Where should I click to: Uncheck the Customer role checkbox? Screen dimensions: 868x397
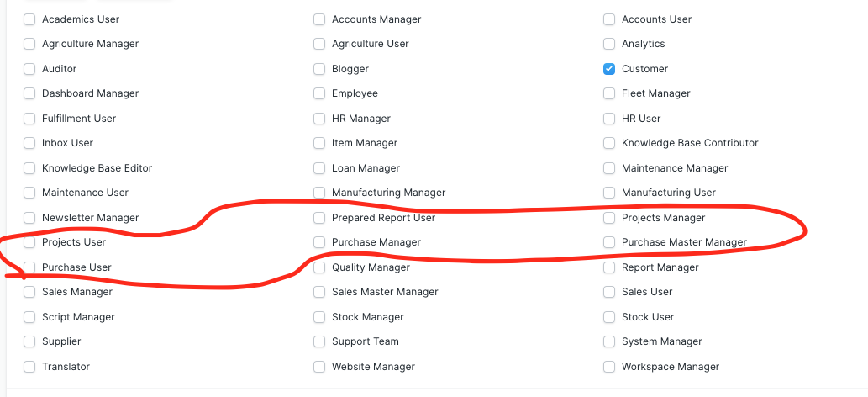point(609,69)
